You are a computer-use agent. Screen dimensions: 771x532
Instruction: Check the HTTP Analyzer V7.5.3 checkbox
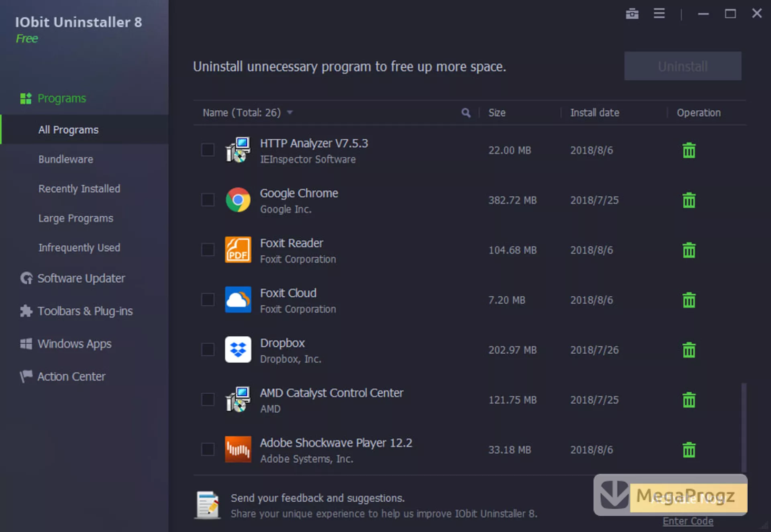[x=208, y=150]
